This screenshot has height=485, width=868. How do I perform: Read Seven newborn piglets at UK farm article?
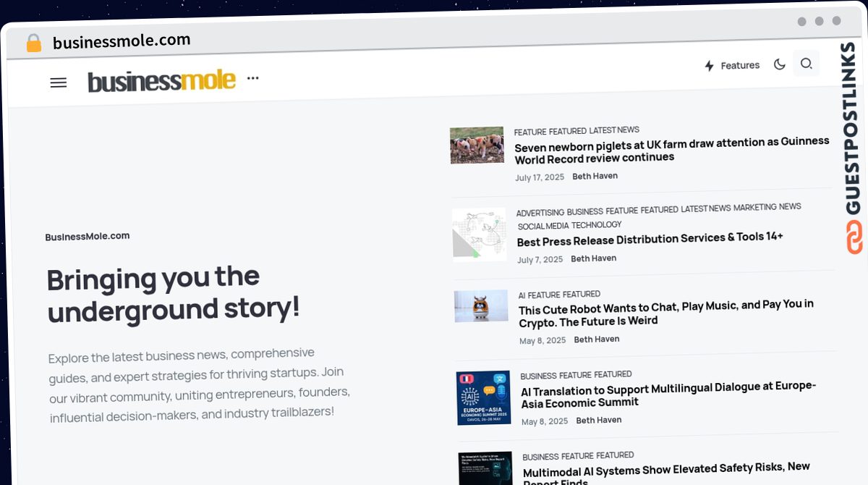[x=671, y=149]
